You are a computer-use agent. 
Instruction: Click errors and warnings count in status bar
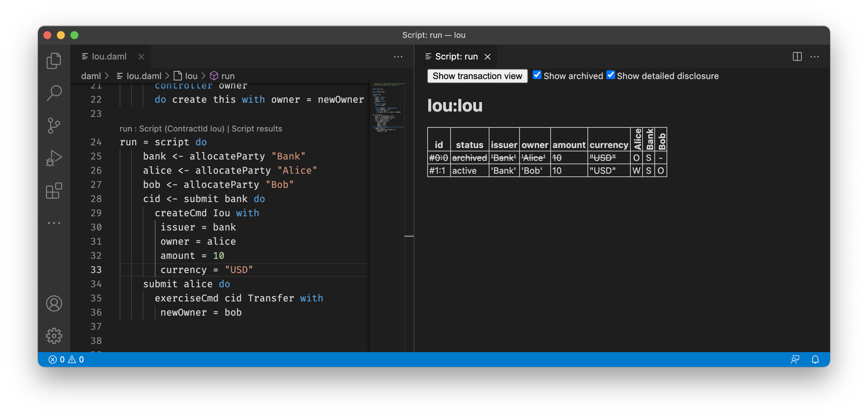click(66, 360)
